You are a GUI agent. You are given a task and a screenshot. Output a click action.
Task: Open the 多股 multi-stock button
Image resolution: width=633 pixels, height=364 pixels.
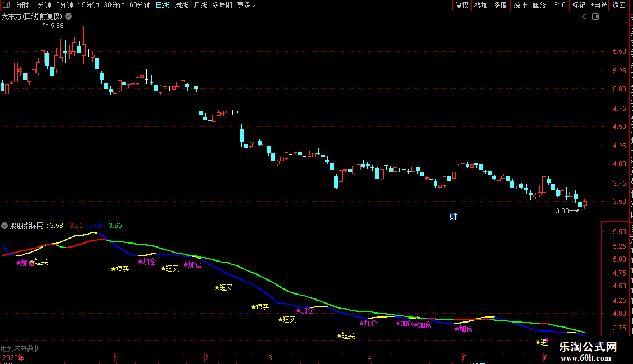tap(501, 5)
